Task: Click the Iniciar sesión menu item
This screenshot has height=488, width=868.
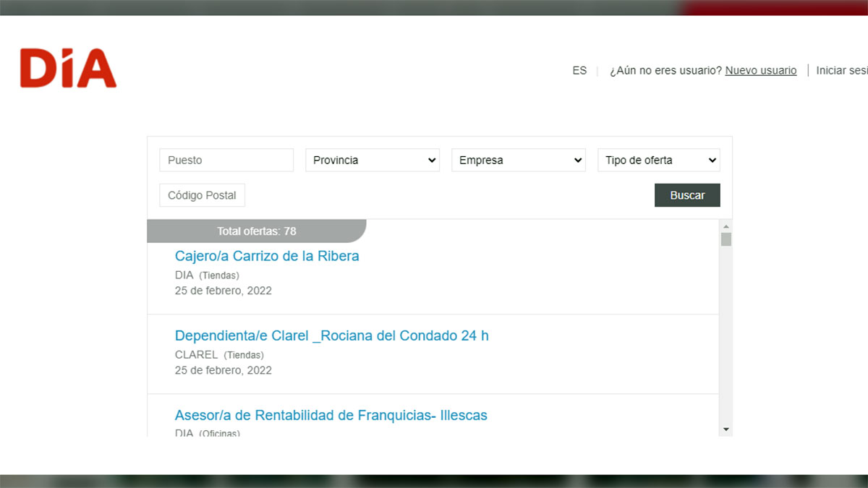Action: (841, 70)
